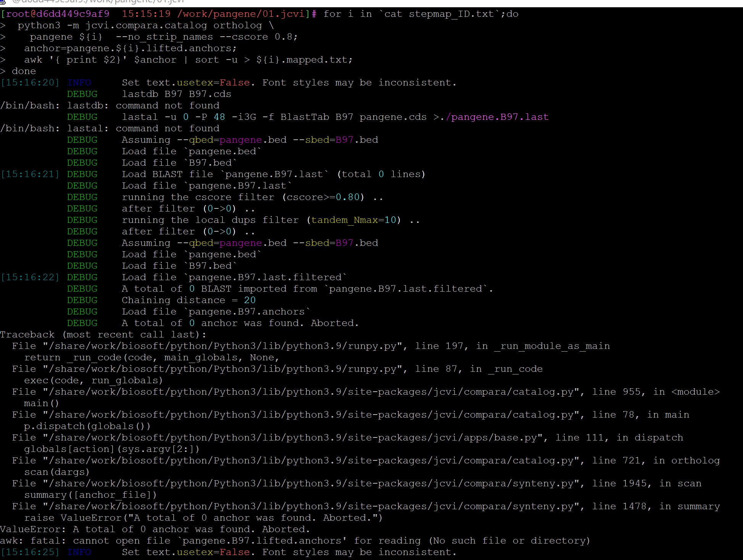Click the timestamp '[15:16:21]'
Screen dimensions: 743x560
(x=30, y=174)
